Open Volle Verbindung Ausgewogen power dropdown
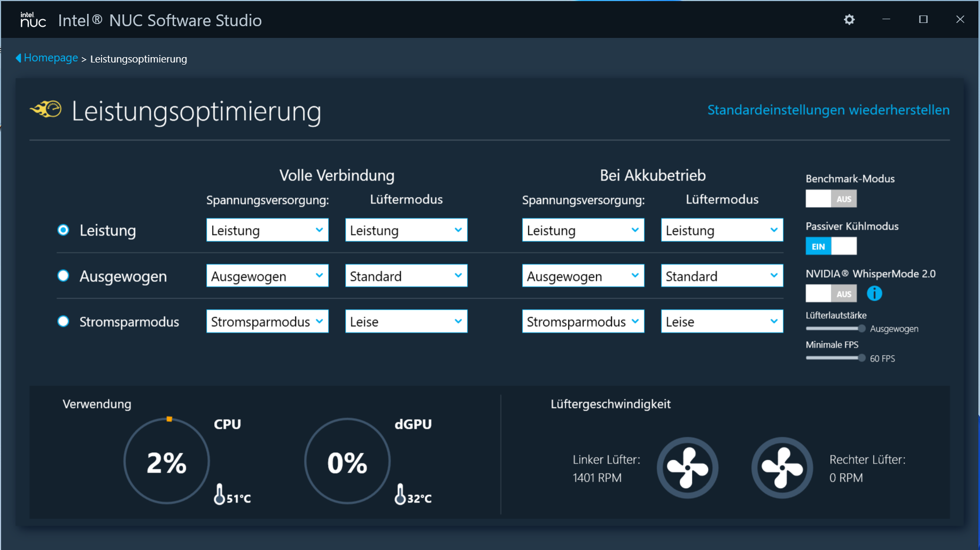Screen dimensions: 980x550 [x=267, y=276]
